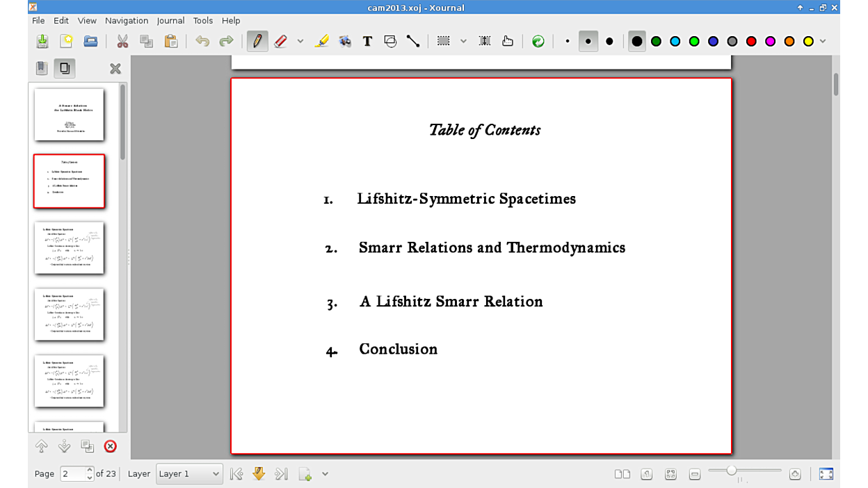Choose thick pen thickness

609,42
